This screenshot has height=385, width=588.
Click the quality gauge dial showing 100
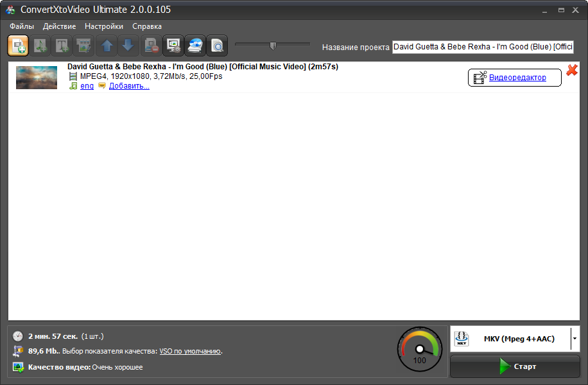coord(420,349)
